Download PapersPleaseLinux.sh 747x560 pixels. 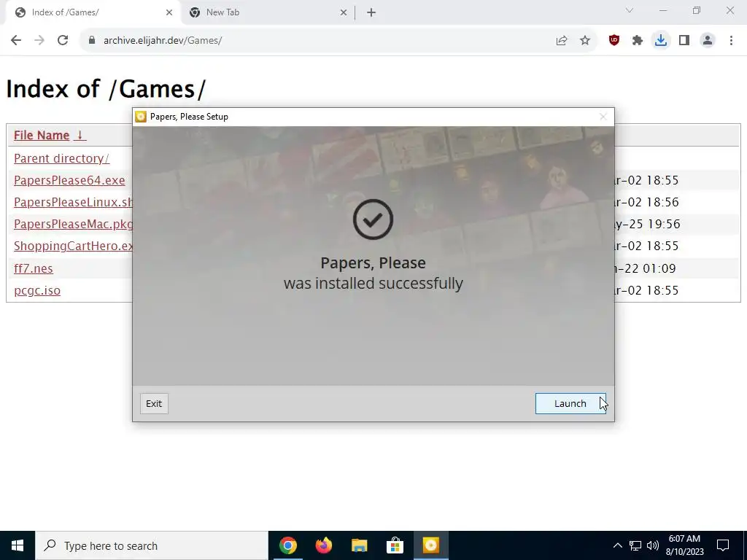(74, 203)
